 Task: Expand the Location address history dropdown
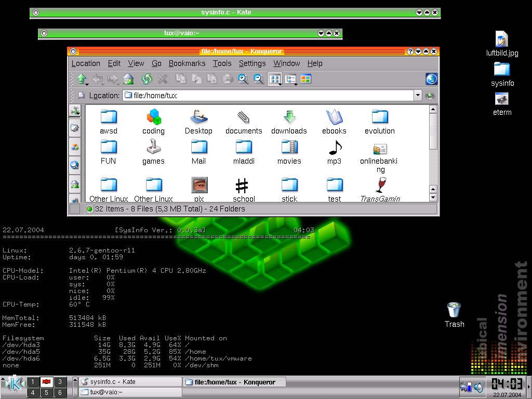click(x=418, y=96)
